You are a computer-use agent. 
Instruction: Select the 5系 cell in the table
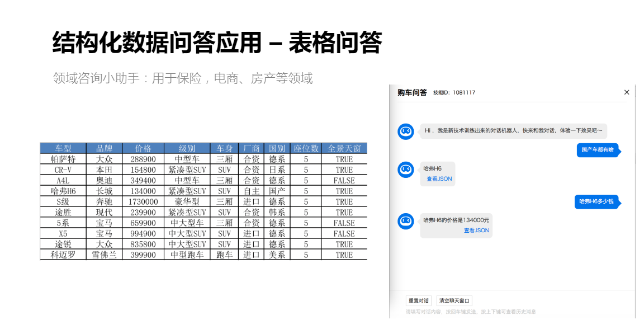point(63,223)
